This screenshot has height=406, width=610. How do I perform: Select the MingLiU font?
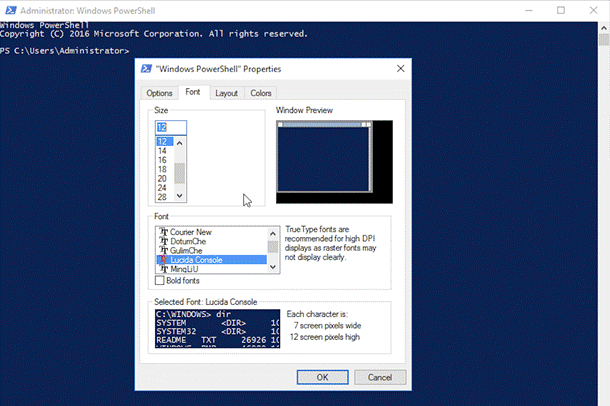(x=212, y=269)
